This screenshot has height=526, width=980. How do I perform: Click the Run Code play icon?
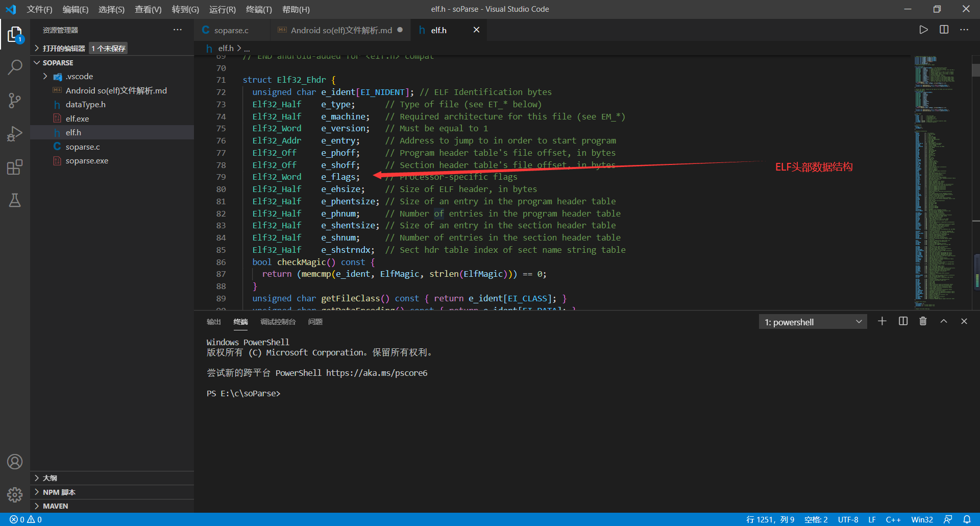(x=923, y=30)
